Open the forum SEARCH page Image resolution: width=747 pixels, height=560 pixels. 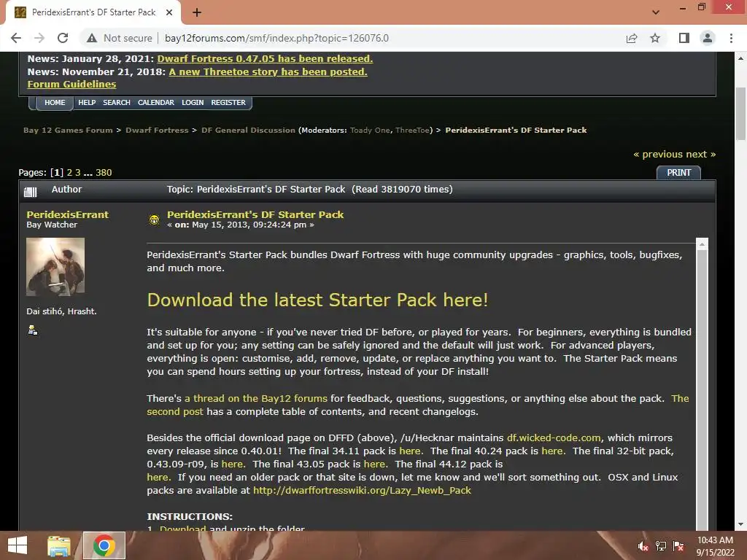pos(116,102)
